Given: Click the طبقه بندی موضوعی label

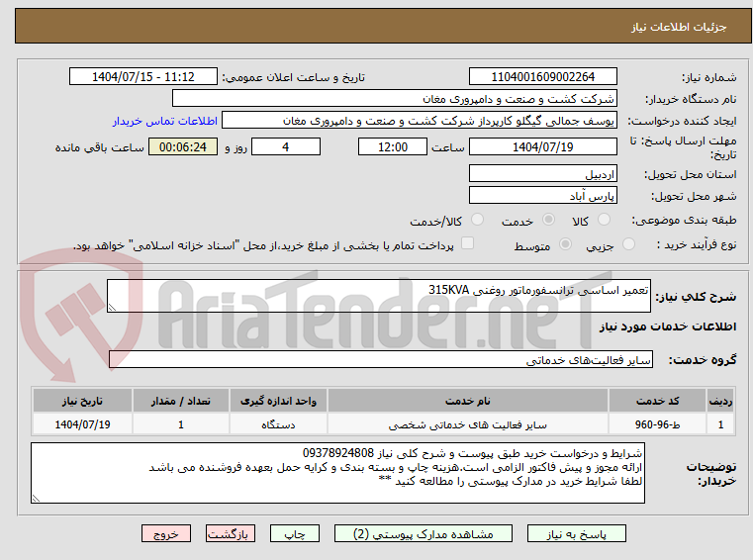Looking at the screenshot, I should coord(684,220).
